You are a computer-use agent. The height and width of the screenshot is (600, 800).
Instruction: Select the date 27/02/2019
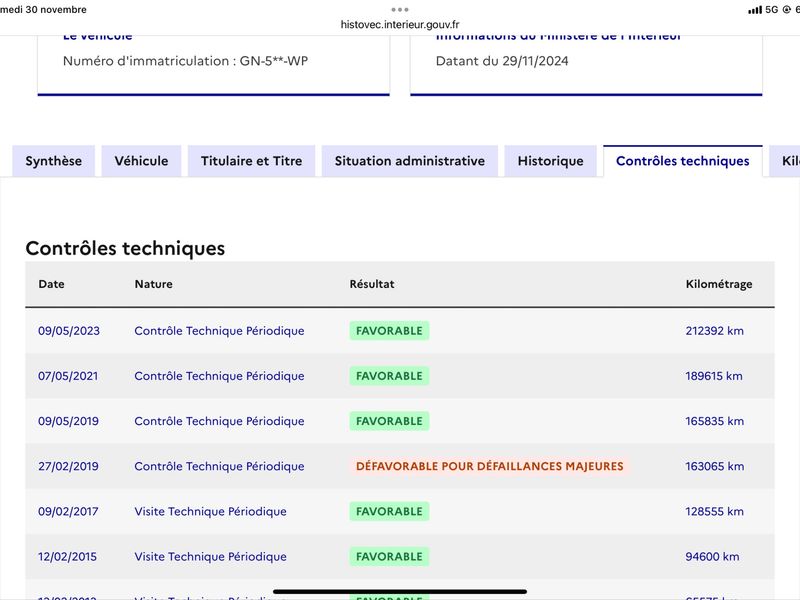(68, 466)
